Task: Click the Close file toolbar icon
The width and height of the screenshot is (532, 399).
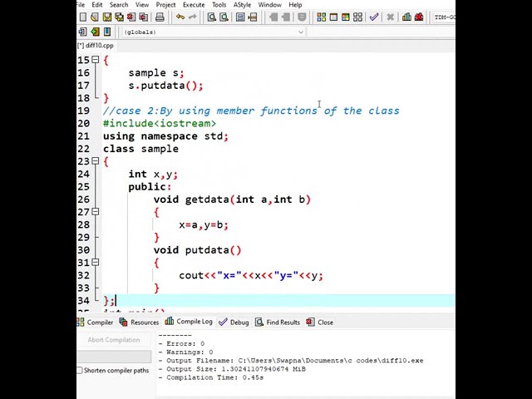Action: pyautogui.click(x=131, y=17)
